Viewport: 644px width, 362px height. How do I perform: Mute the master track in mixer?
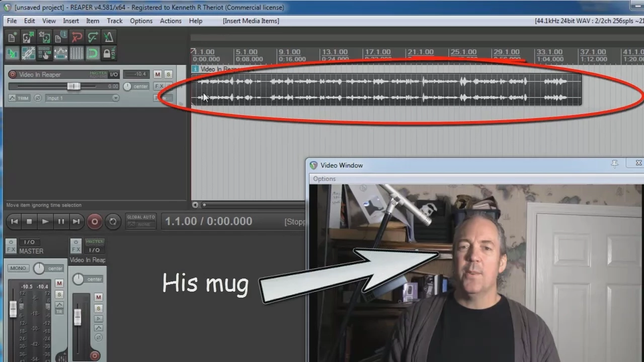coord(59,284)
